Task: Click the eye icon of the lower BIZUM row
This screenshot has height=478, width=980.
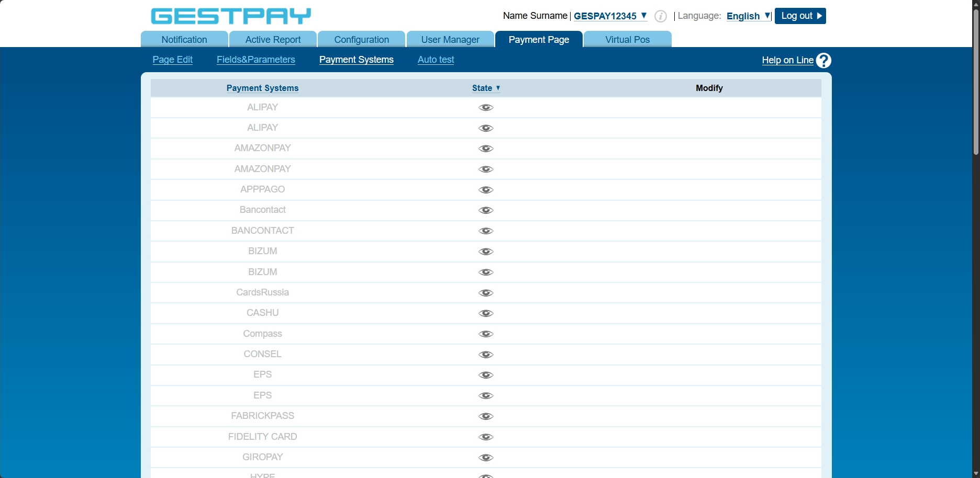Action: click(486, 272)
